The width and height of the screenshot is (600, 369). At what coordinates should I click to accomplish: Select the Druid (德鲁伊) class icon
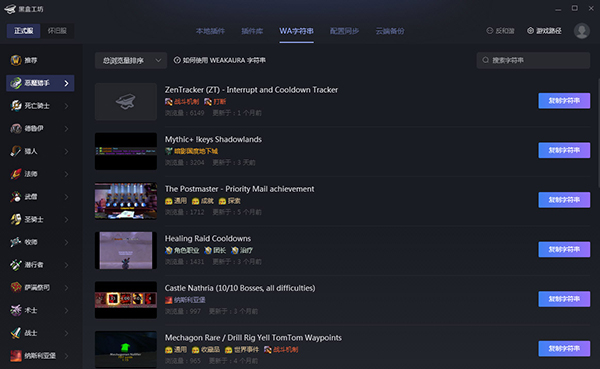(x=16, y=128)
